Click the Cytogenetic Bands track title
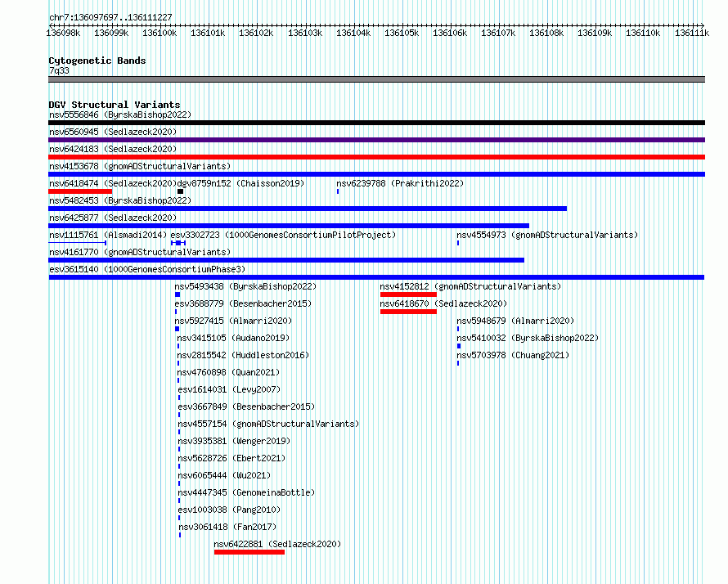This screenshot has height=584, width=728. [97, 61]
